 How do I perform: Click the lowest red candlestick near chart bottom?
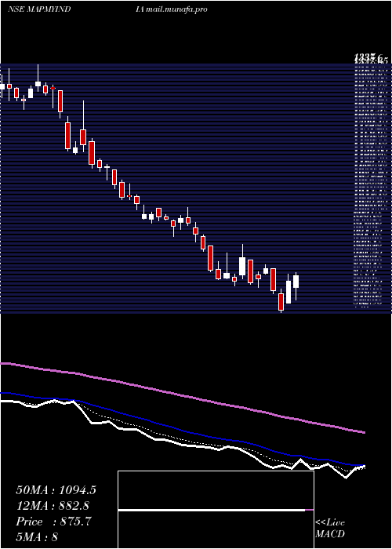[281, 302]
